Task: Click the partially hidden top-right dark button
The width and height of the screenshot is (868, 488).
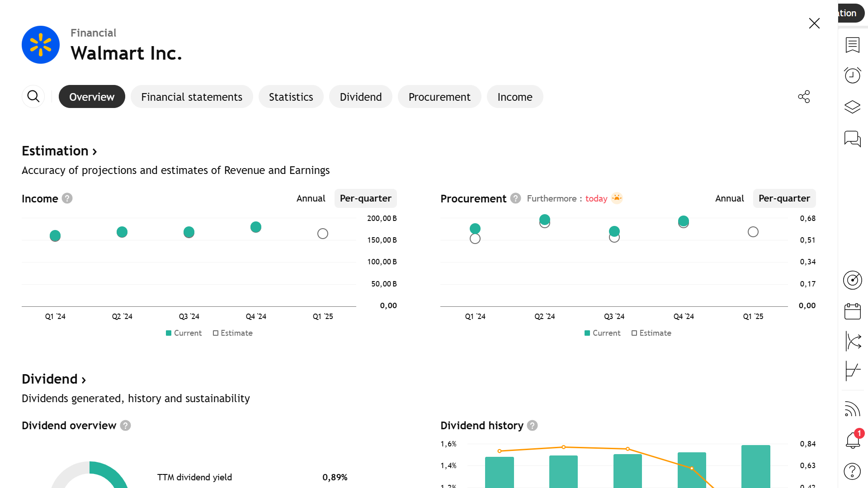Action: pyautogui.click(x=850, y=13)
